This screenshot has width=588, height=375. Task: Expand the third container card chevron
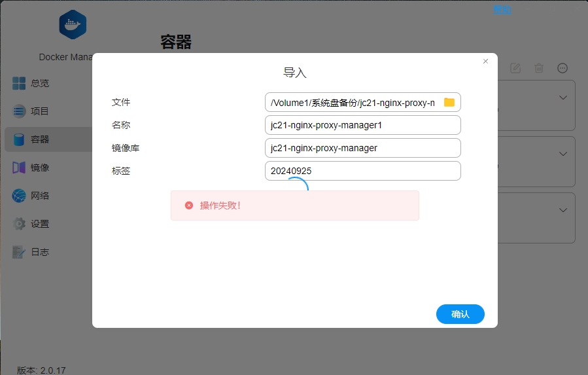click(x=563, y=210)
